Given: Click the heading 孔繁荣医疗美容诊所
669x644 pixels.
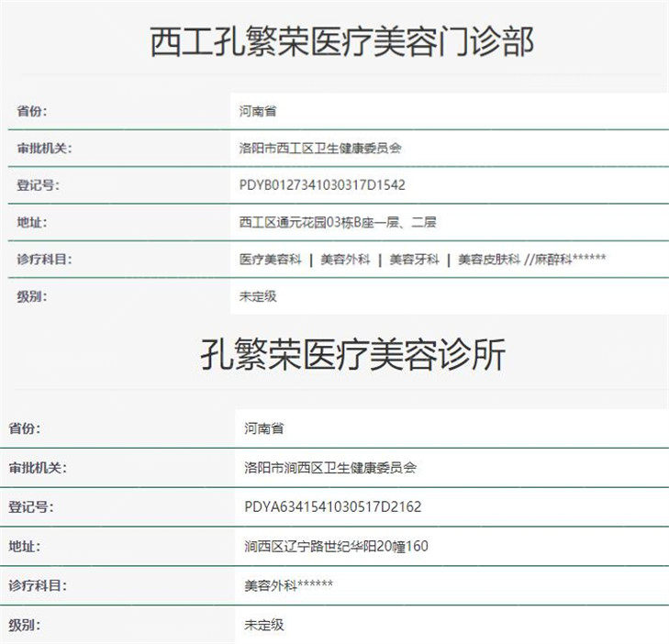Looking at the screenshot, I should point(352,354).
